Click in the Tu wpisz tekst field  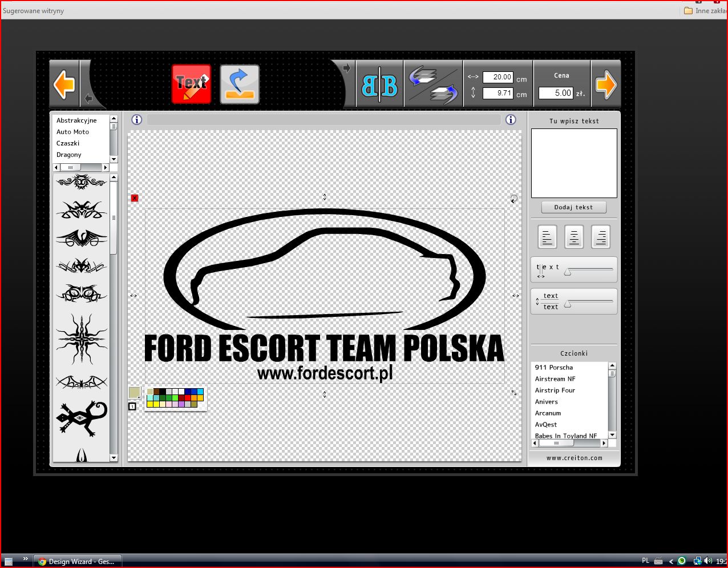coord(574,163)
